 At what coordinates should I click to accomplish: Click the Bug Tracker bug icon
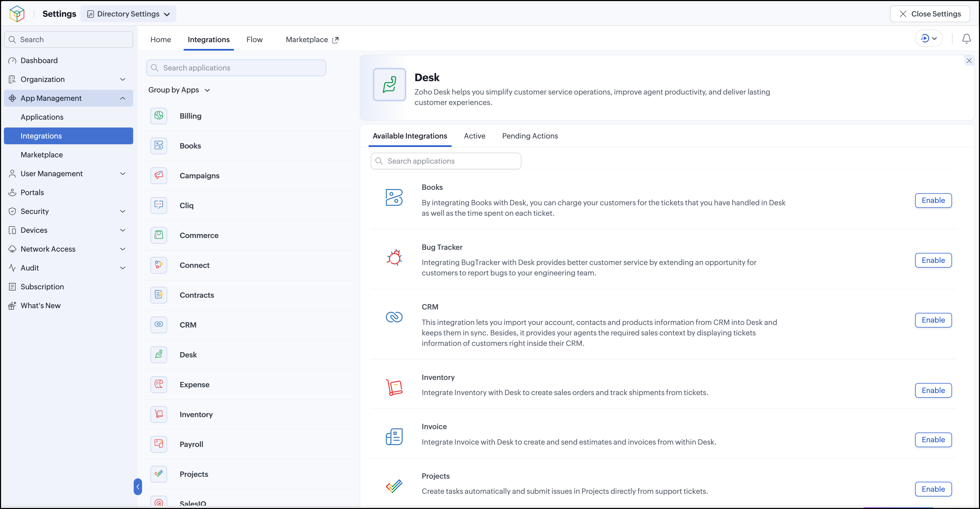click(x=394, y=258)
